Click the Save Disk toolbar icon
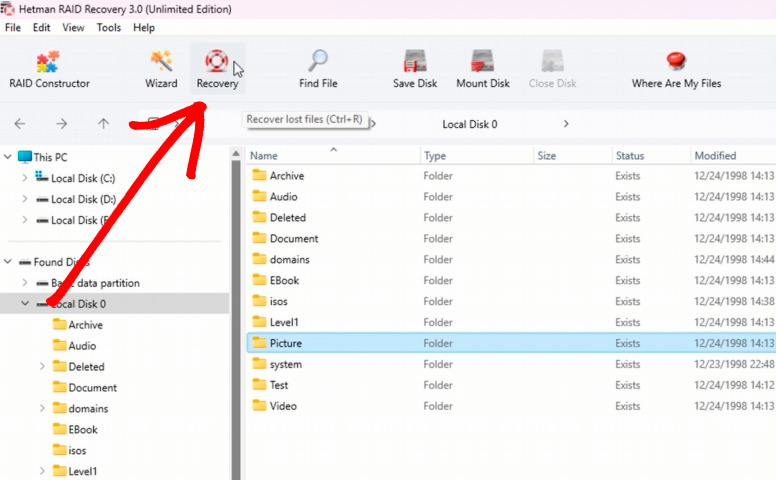 click(x=415, y=70)
